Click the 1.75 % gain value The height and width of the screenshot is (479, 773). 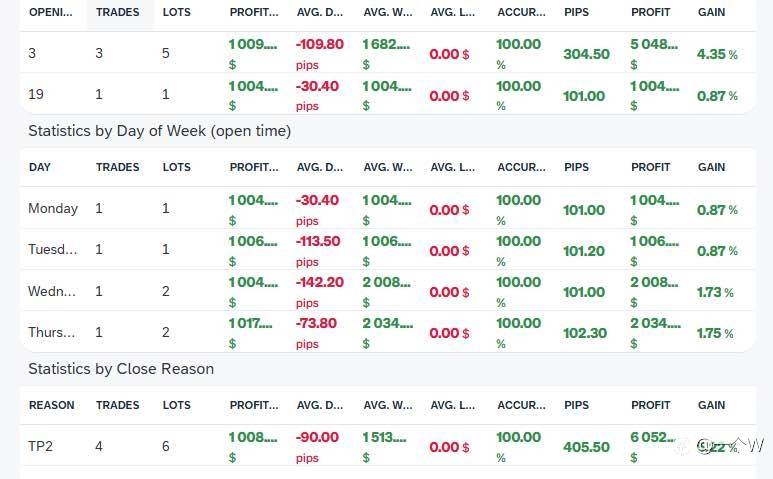(x=716, y=333)
